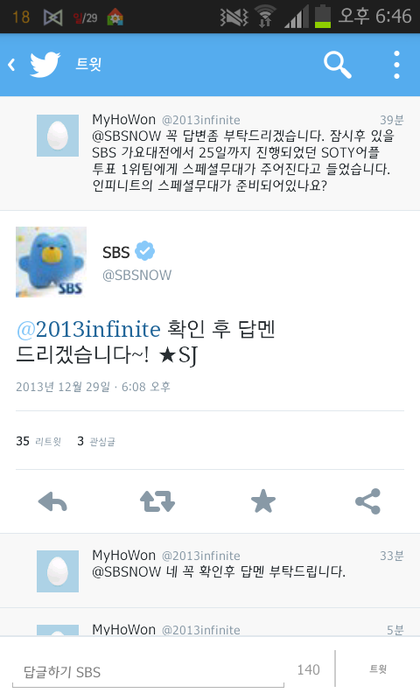Tap the reply field 답글하기 SBS
The width and height of the screenshot is (420, 700).
148,672
